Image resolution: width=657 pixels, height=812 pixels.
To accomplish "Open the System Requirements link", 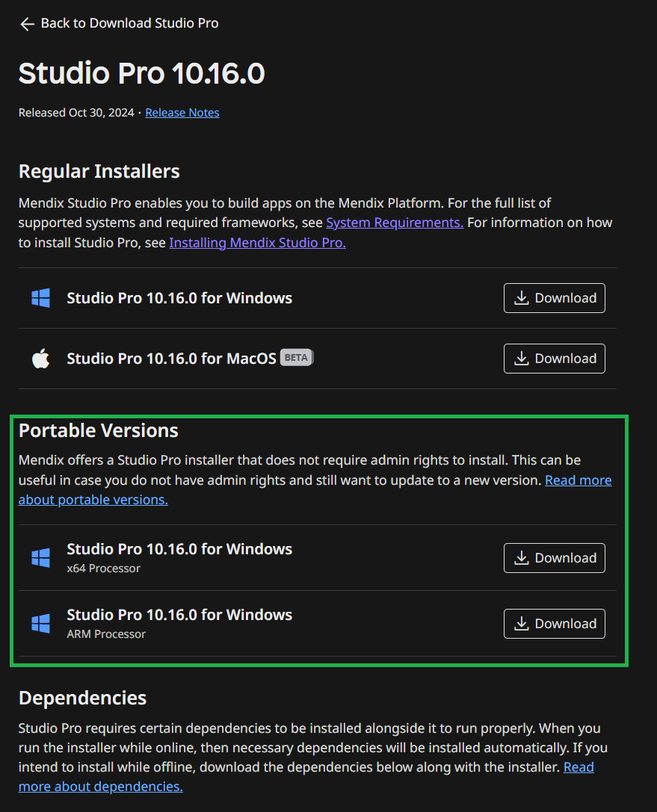I will tap(394, 222).
